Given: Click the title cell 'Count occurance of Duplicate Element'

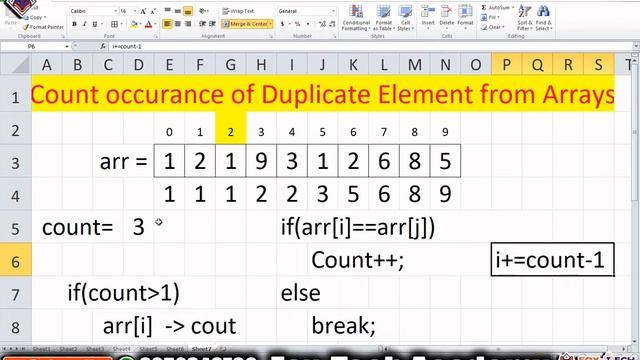Looking at the screenshot, I should [x=322, y=94].
